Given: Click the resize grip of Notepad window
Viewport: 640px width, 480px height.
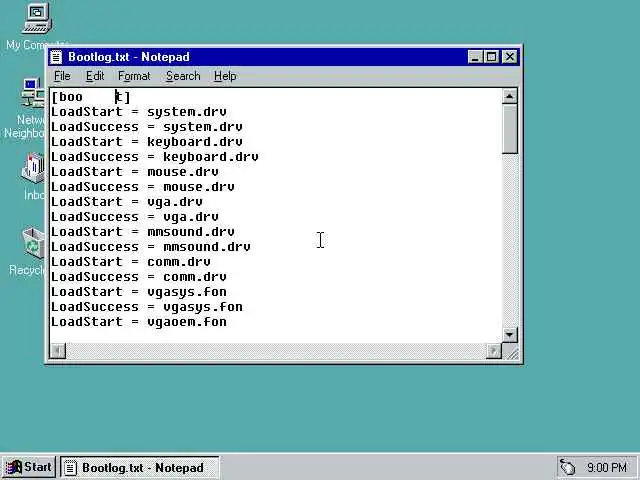Looking at the screenshot, I should pos(512,352).
